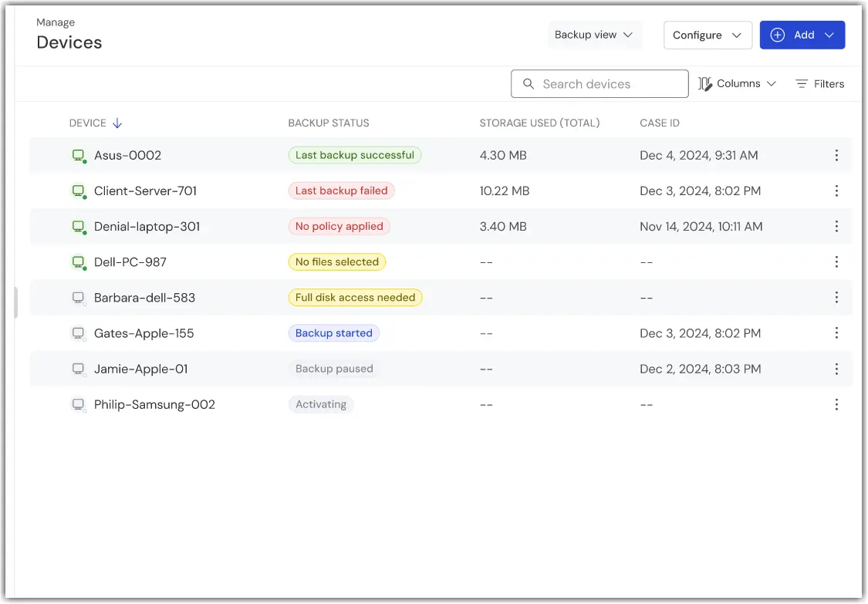Click the offline device icon beside Barbara-dell-583
The height and width of the screenshot is (604, 868).
coord(79,298)
